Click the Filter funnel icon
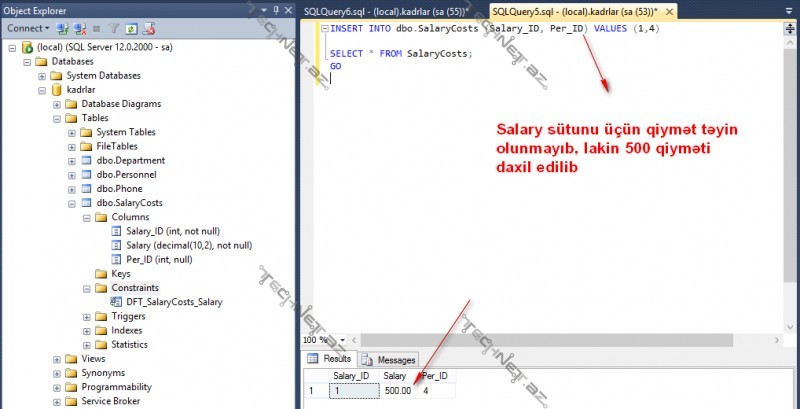 [x=115, y=29]
